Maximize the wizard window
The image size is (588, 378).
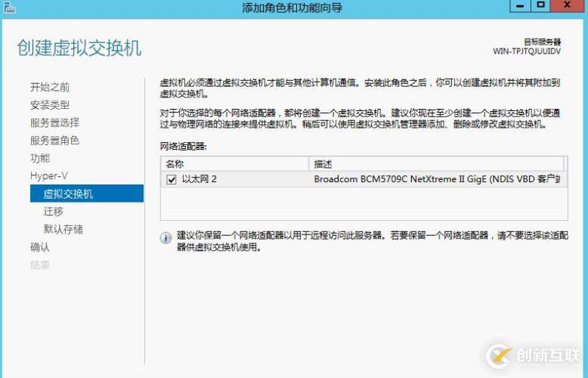(540, 6)
